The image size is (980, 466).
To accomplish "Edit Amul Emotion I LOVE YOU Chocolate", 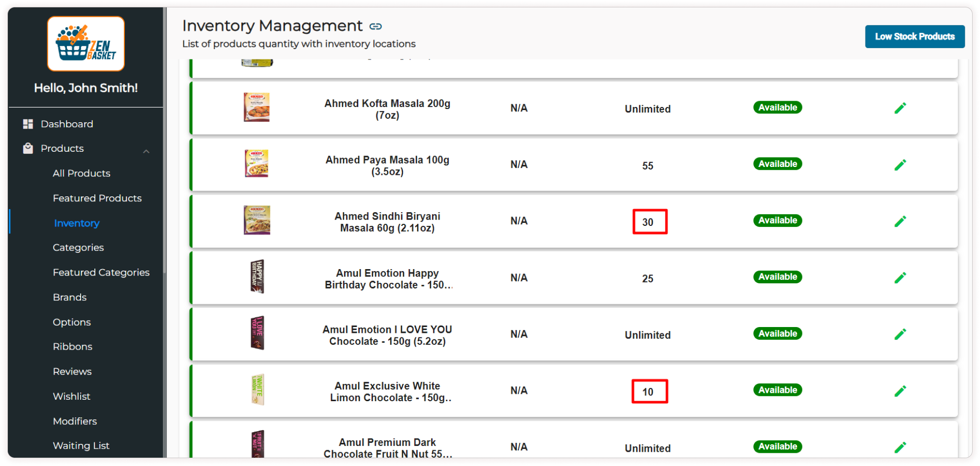I will pos(900,334).
